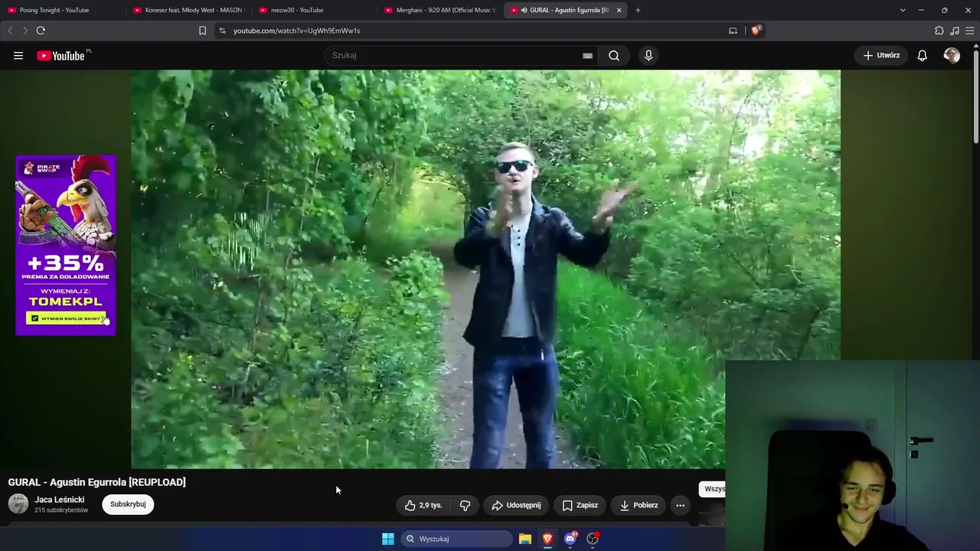The height and width of the screenshot is (551, 980).
Task: Bookmark this page
Action: coord(202,31)
